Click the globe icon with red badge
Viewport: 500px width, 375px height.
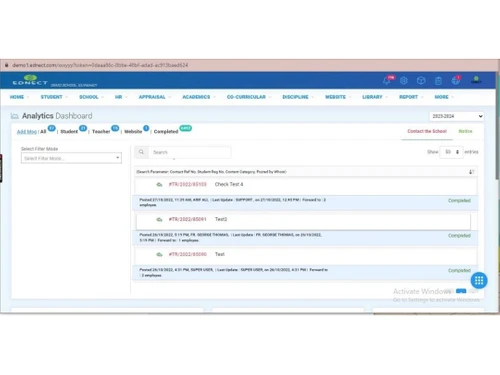[x=455, y=81]
